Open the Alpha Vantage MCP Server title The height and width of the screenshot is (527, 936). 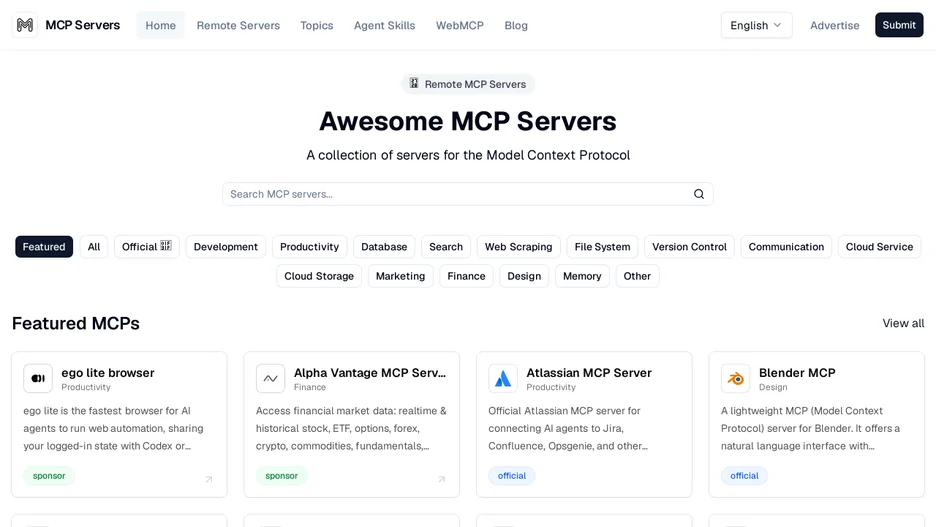pos(370,372)
